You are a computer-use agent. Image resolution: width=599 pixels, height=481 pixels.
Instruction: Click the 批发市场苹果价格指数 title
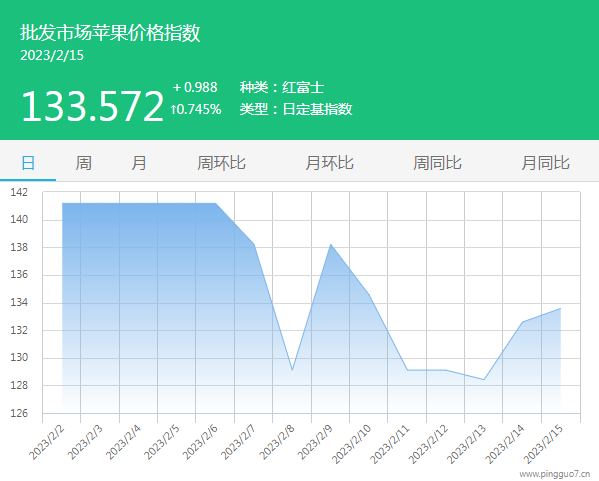(110, 32)
